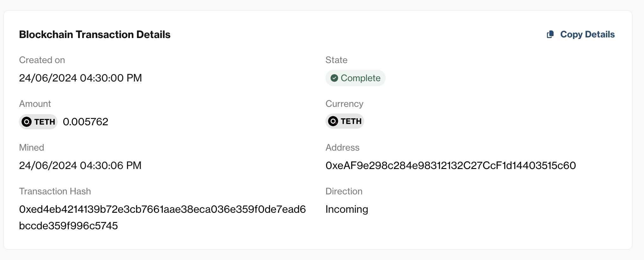
Task: Click the Blockchain Transaction Details heading
Action: point(95,34)
